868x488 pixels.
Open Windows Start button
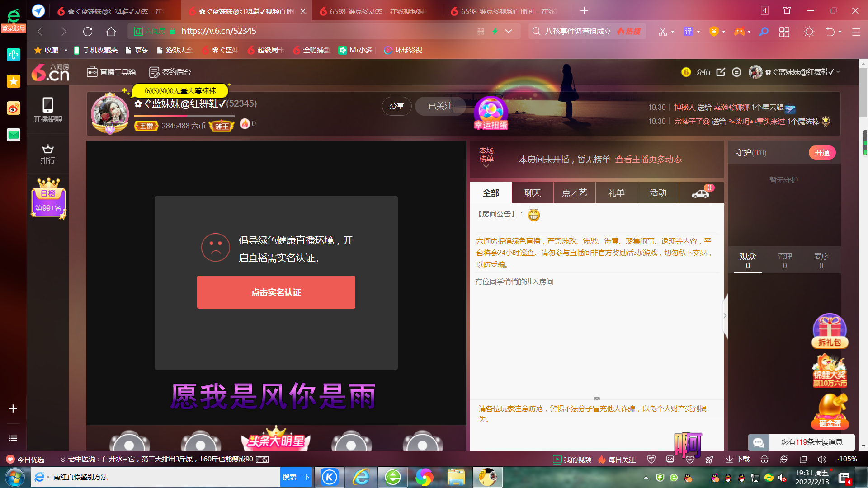tap(15, 477)
